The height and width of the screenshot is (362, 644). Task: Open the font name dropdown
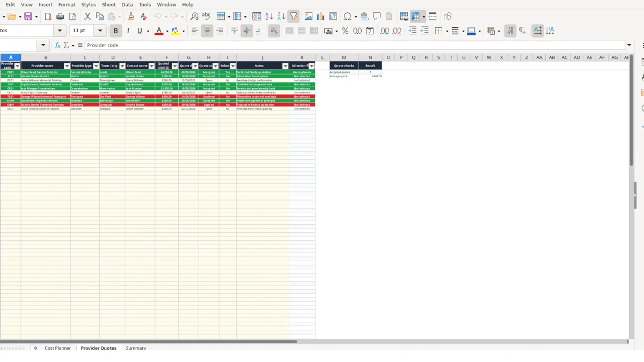60,31
